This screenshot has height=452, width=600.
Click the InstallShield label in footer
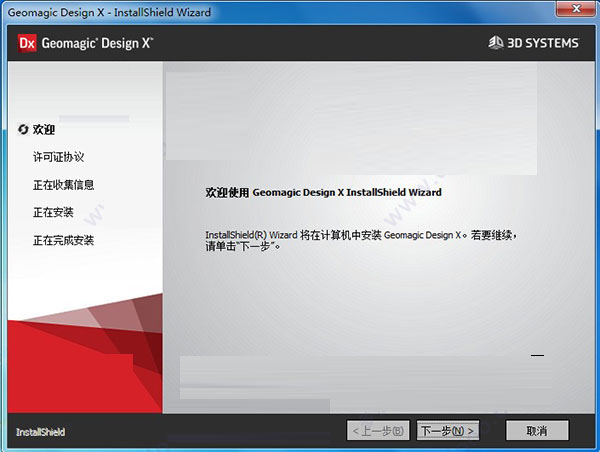41,432
